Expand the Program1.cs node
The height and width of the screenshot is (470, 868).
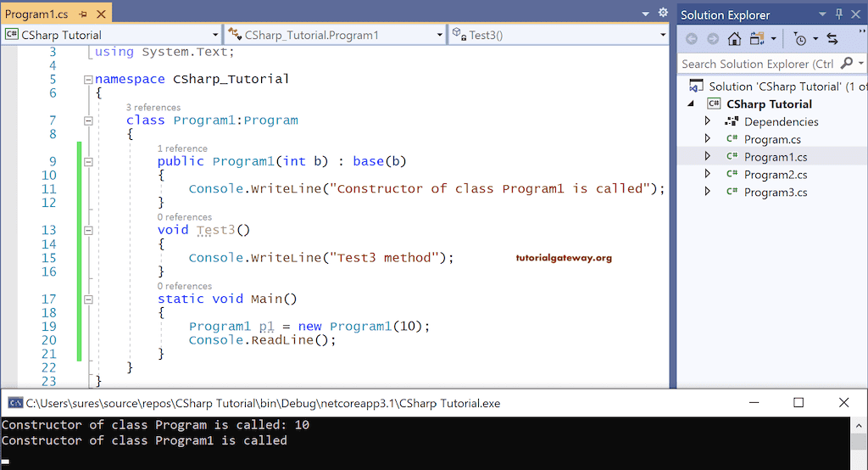click(x=708, y=156)
